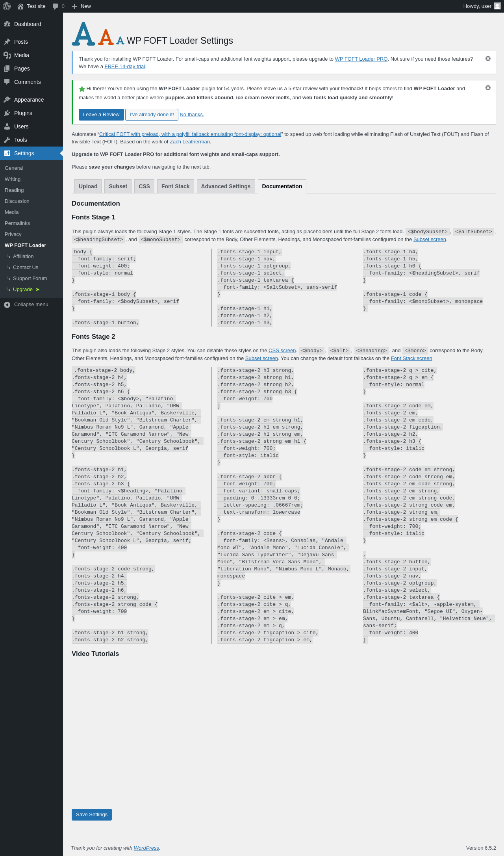Open Media library icon in sidebar

pyautogui.click(x=7, y=55)
